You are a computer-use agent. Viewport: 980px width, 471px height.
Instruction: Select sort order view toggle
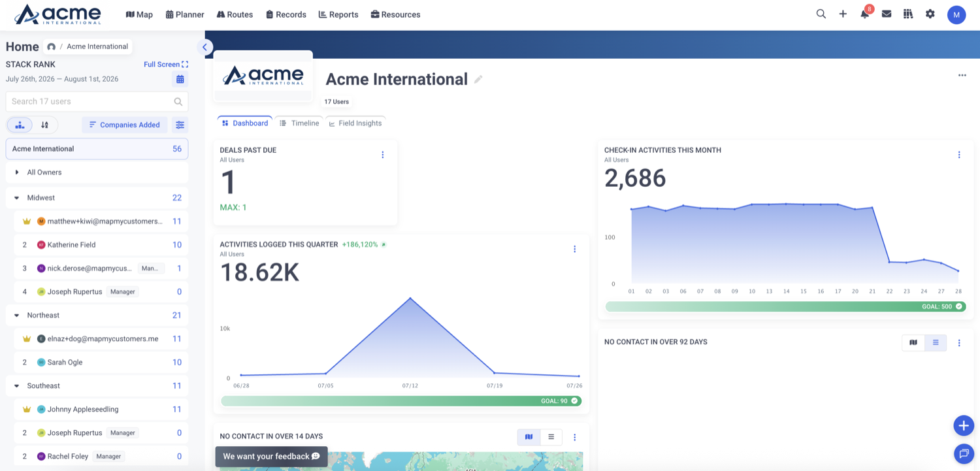[44, 125]
